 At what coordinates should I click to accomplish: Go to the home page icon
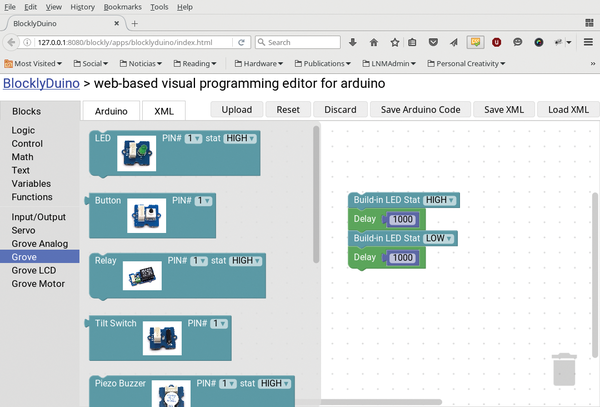tap(374, 42)
